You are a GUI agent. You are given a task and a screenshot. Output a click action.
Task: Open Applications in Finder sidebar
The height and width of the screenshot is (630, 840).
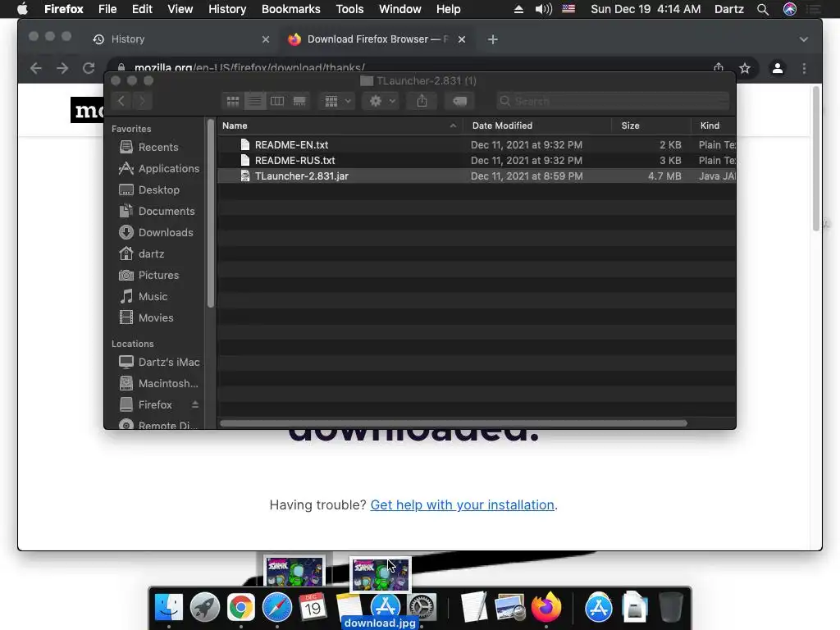coord(158,168)
